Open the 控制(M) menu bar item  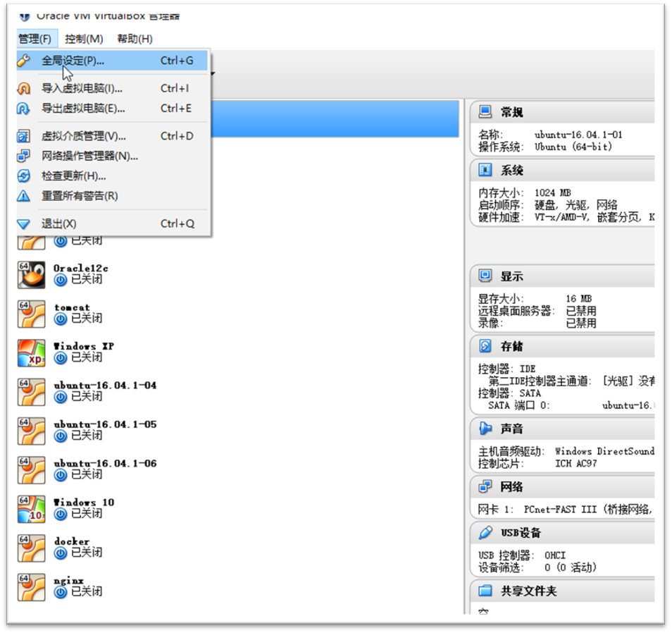[84, 39]
